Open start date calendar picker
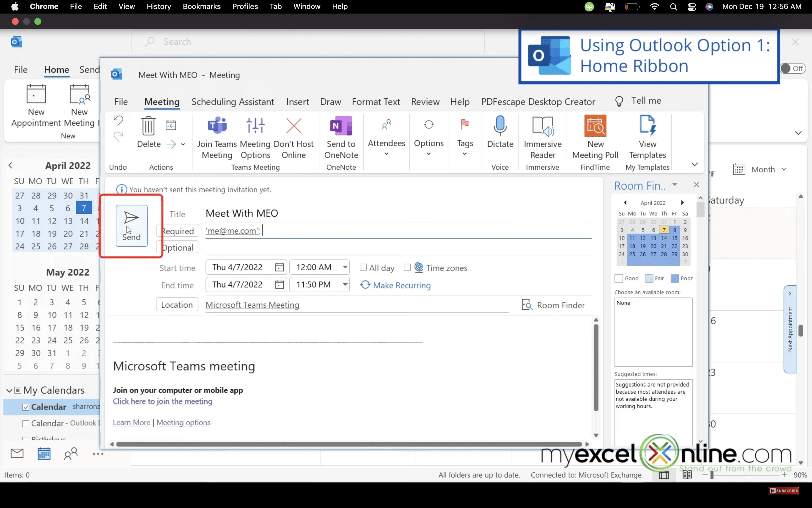This screenshot has height=508, width=812. pyautogui.click(x=279, y=268)
